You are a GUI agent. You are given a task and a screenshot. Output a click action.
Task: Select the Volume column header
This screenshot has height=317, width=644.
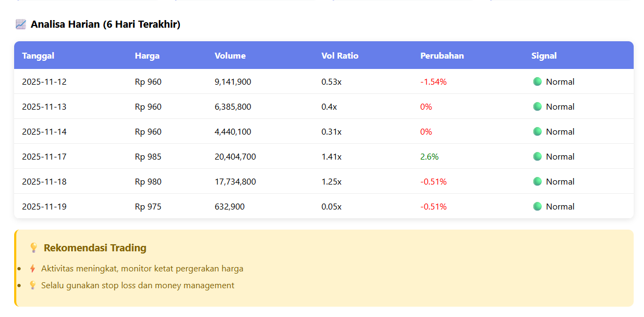230,56
